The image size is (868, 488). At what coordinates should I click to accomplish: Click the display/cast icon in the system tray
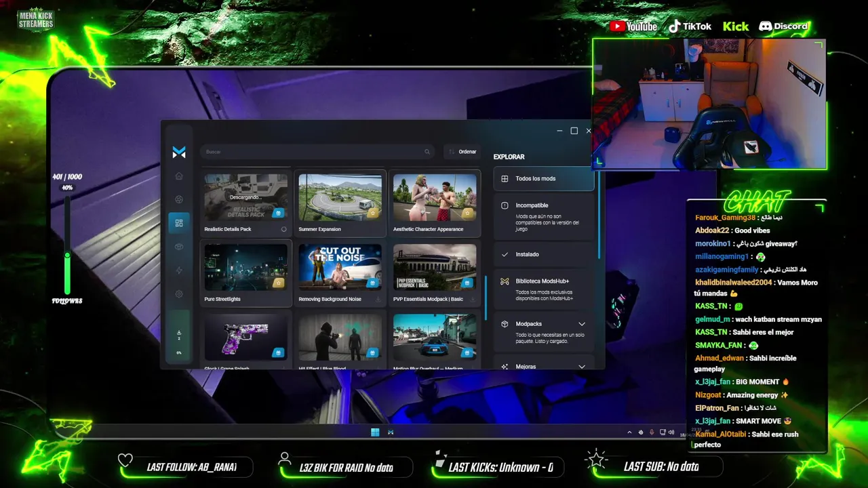coord(663,432)
